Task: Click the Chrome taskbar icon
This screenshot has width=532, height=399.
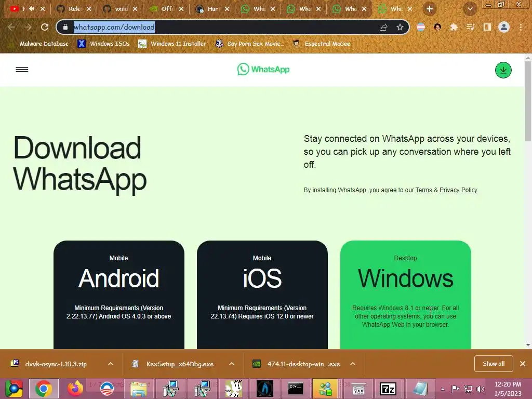Action: click(x=44, y=389)
